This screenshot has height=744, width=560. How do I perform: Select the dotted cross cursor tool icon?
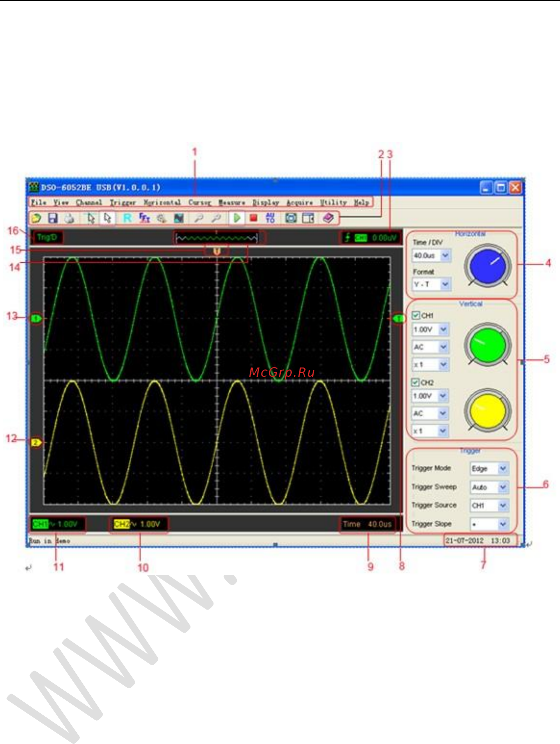tap(90, 218)
